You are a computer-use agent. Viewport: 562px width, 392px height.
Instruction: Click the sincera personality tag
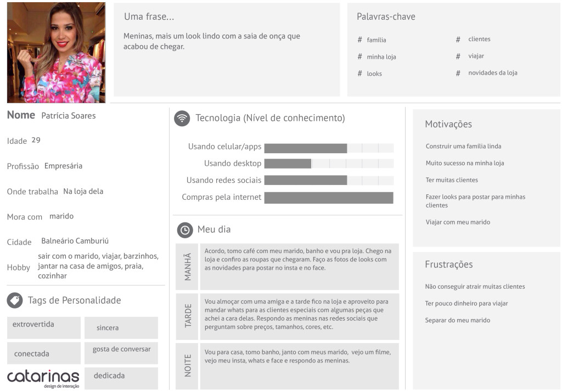pyautogui.click(x=121, y=328)
